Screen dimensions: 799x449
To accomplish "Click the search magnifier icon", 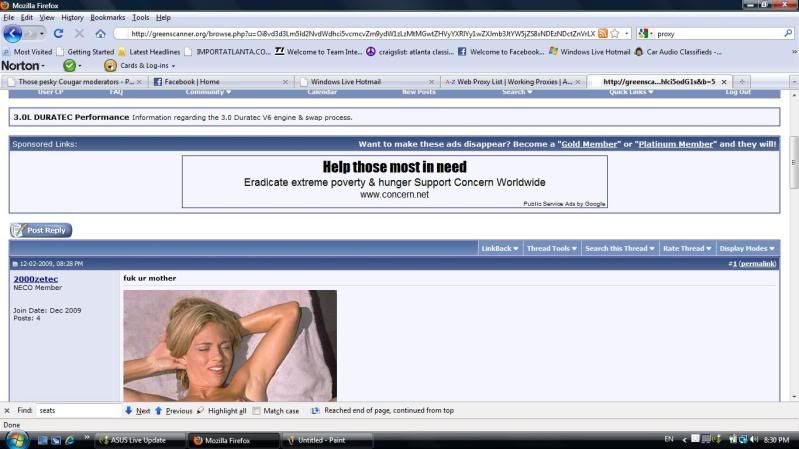I will (788, 33).
